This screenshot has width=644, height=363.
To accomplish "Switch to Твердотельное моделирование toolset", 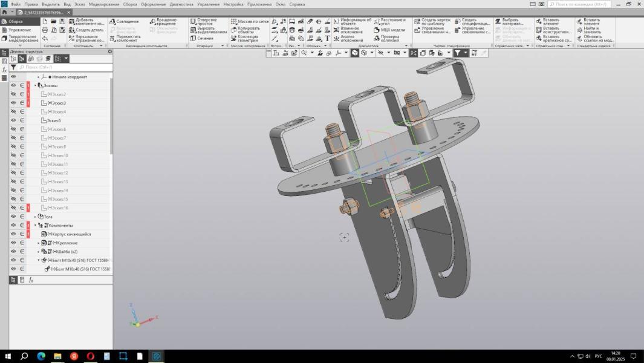I will (20, 38).
